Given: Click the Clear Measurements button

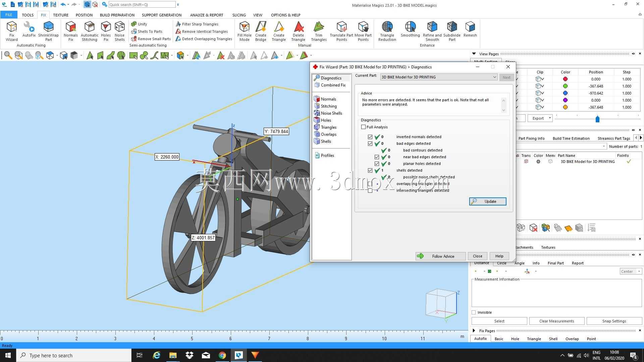Looking at the screenshot, I should pyautogui.click(x=556, y=321).
